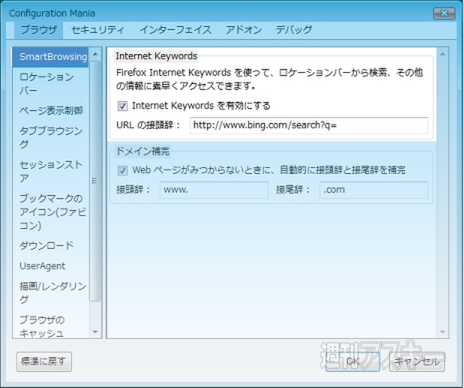Image resolution: width=464 pixels, height=388 pixels.
Task: Click the settings pane scroll-up arrow
Action: (x=443, y=54)
